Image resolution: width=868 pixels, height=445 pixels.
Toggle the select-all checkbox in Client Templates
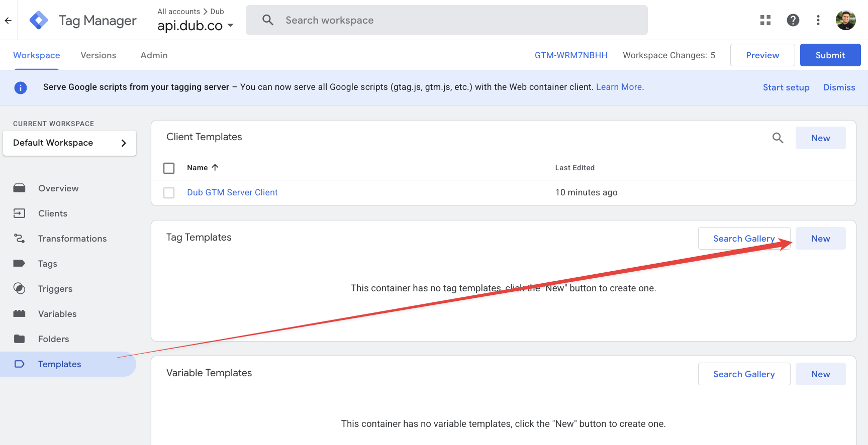click(169, 168)
